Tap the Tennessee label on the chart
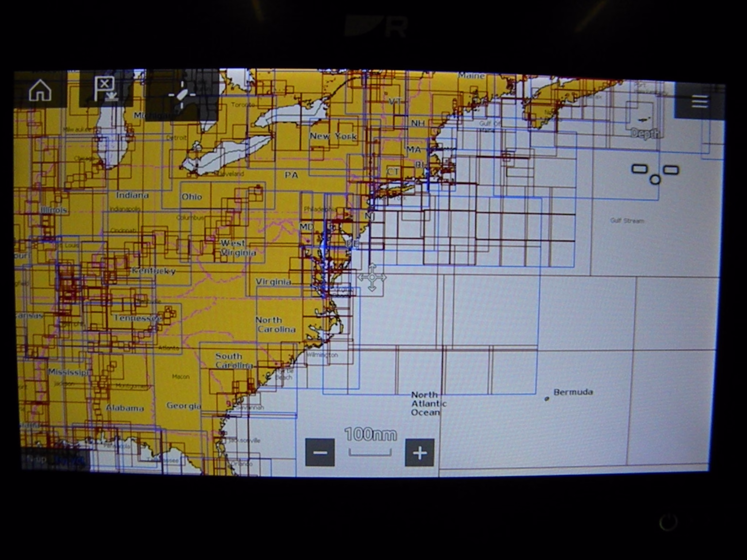Viewport: 747px width, 560px height. click(x=137, y=318)
